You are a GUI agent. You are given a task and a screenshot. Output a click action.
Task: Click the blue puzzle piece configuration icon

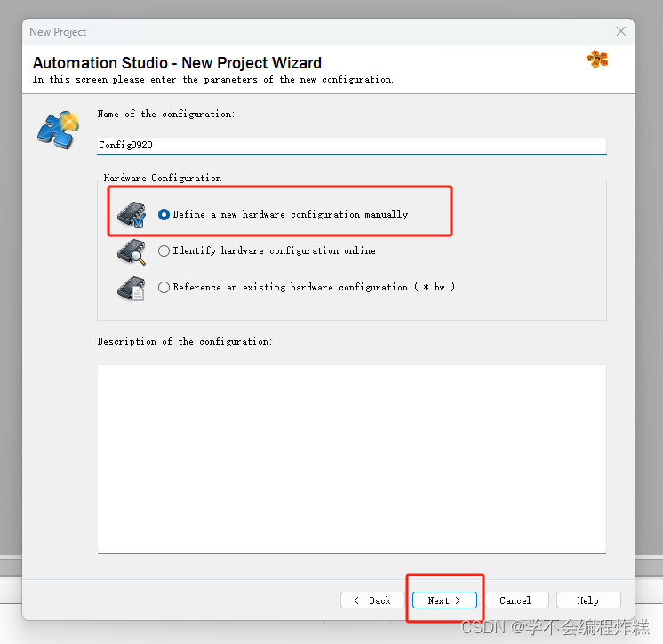[x=59, y=130]
